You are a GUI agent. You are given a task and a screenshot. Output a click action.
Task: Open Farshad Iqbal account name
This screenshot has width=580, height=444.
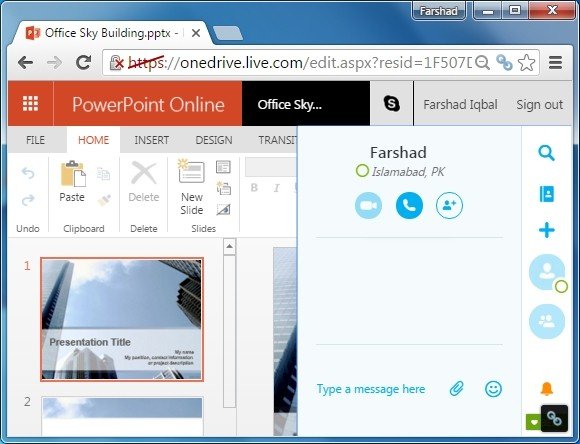click(461, 104)
